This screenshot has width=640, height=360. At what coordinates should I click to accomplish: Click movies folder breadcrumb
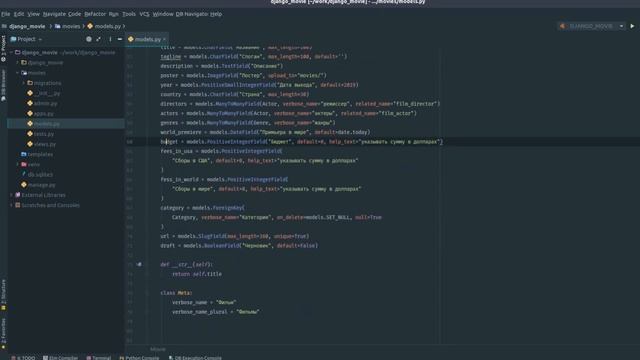click(67, 26)
